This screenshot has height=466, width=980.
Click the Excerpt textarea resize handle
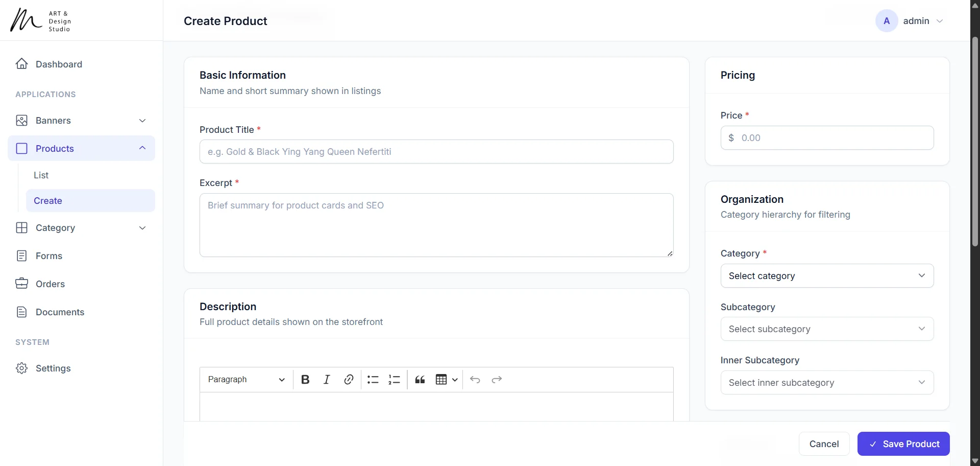click(x=670, y=253)
